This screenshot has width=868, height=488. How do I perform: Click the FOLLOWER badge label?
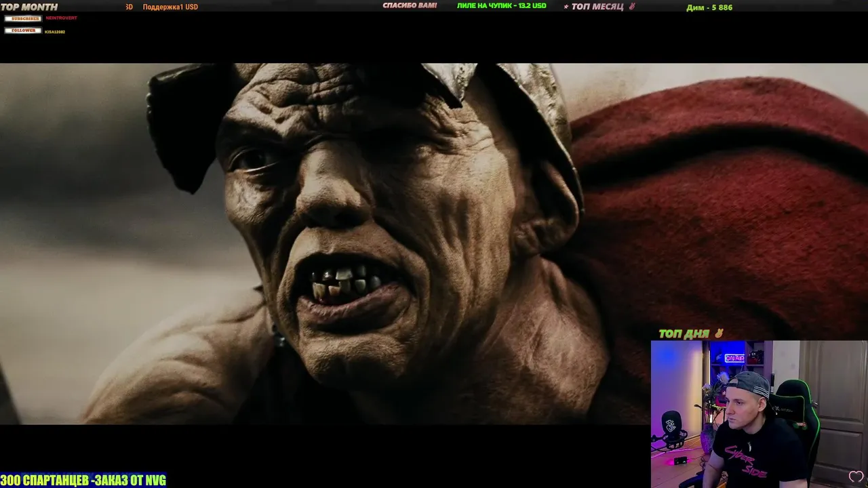click(x=23, y=30)
